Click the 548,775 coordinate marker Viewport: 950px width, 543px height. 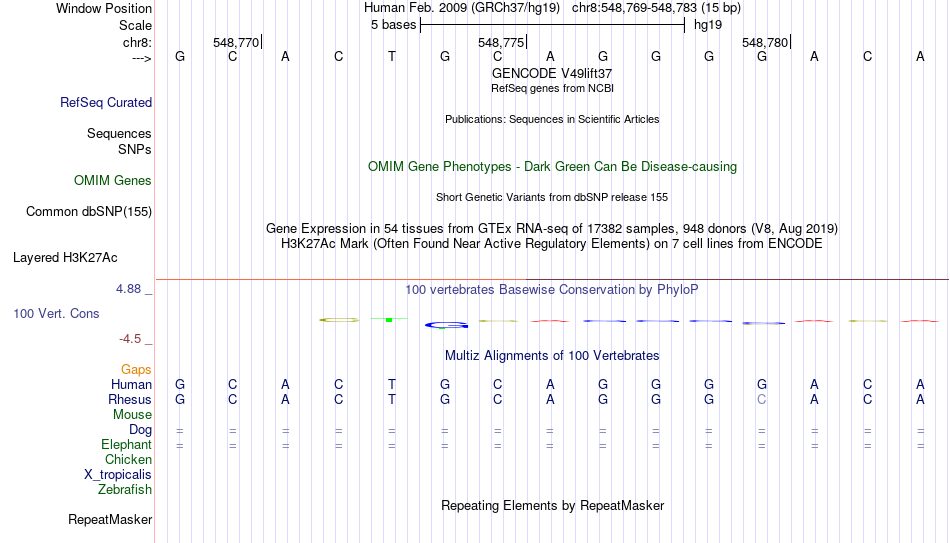pyautogui.click(x=501, y=42)
